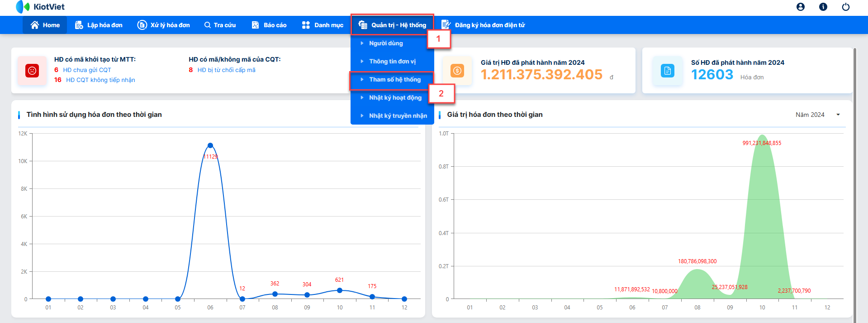
Task: Open the Báo cáo menu
Action: (x=269, y=25)
